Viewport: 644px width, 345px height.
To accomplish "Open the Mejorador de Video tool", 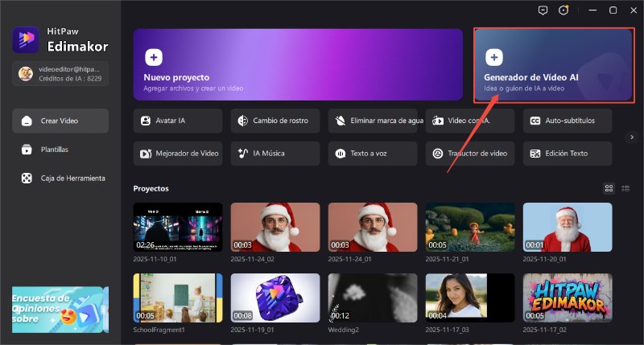I will (178, 154).
